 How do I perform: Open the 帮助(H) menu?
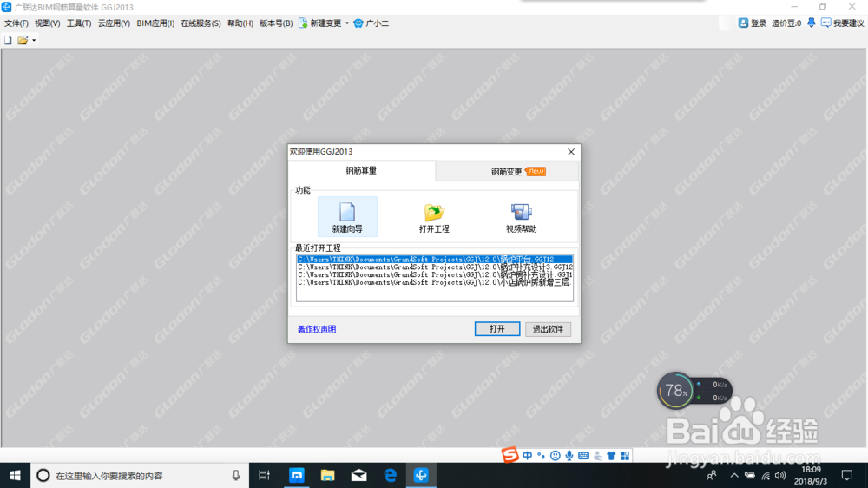pos(240,23)
